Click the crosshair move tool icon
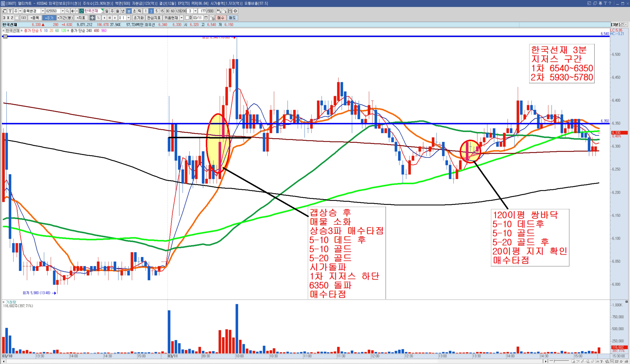The width and height of the screenshot is (630, 364). tap(92, 18)
